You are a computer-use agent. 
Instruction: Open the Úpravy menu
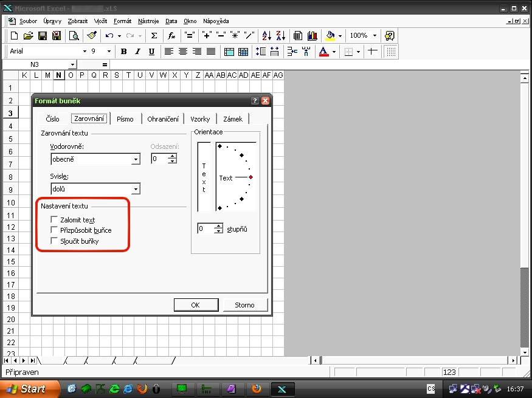[52, 21]
